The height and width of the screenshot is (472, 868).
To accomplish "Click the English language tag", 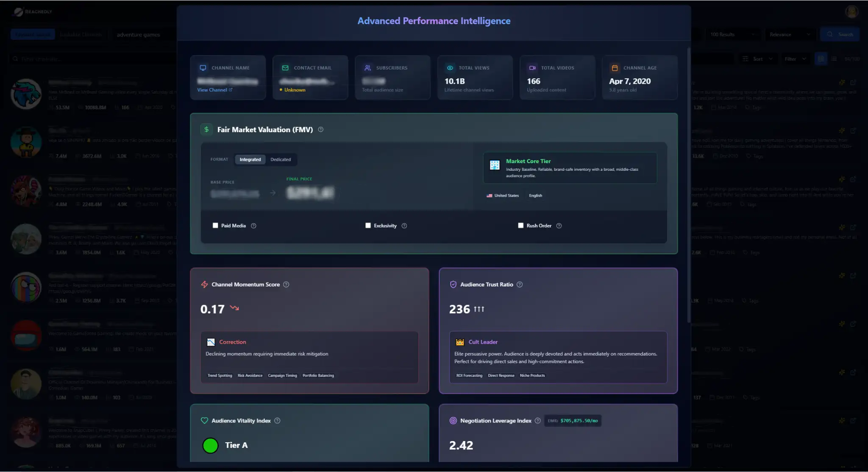I will tap(535, 196).
